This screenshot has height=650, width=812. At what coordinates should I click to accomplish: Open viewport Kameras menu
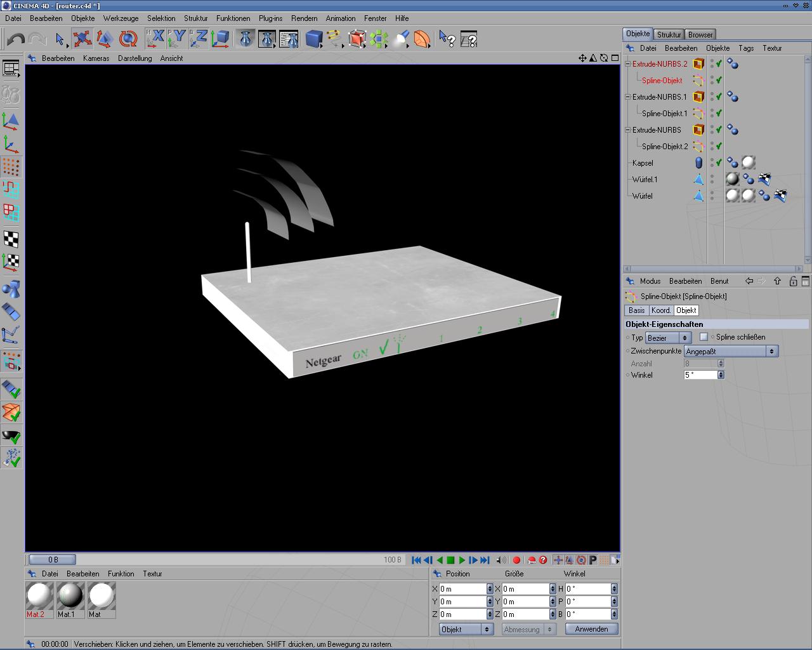96,58
